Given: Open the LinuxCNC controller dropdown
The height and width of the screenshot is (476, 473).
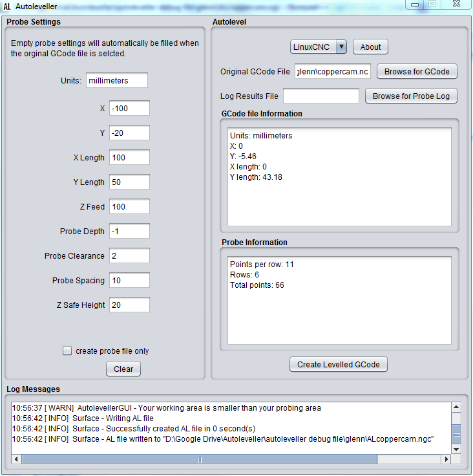Looking at the screenshot, I should pyautogui.click(x=319, y=47).
